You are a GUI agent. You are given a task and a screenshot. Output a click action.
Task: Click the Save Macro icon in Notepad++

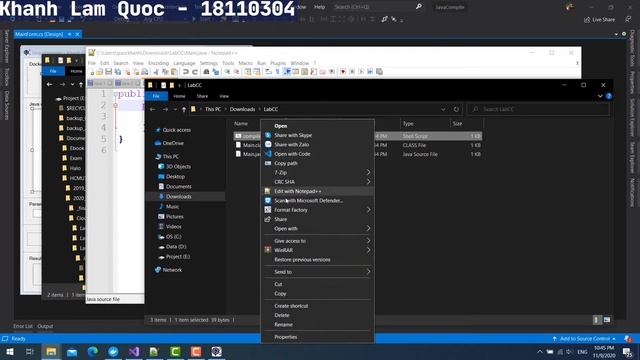tap(379, 72)
